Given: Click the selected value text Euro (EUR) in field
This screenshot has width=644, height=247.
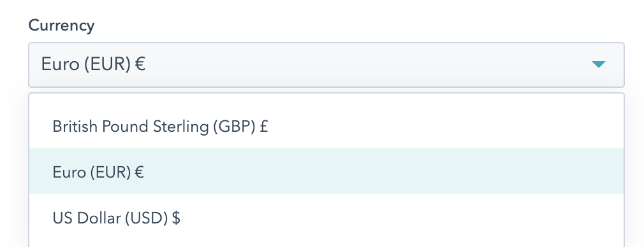Looking at the screenshot, I should click(86, 65).
